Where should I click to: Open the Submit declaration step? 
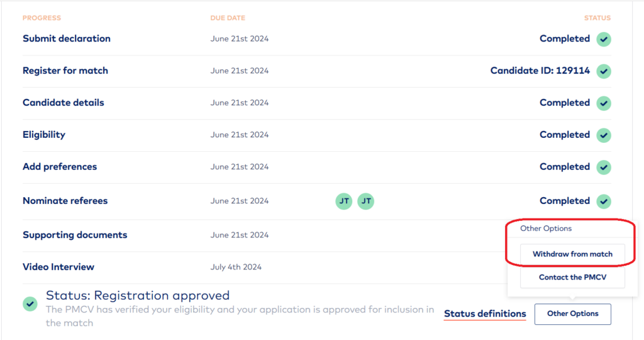click(x=67, y=38)
